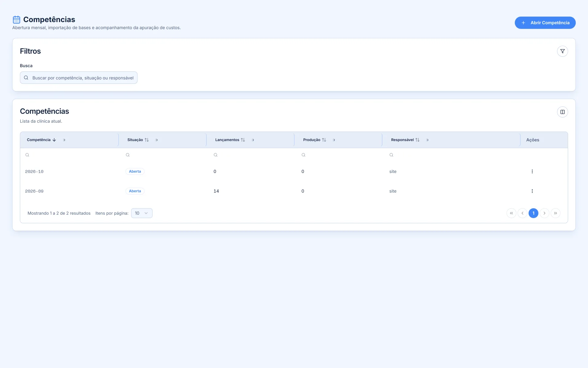Image resolution: width=588 pixels, height=368 pixels.
Task: Click the Aberta badge in row 2026-10
Action: click(x=135, y=171)
